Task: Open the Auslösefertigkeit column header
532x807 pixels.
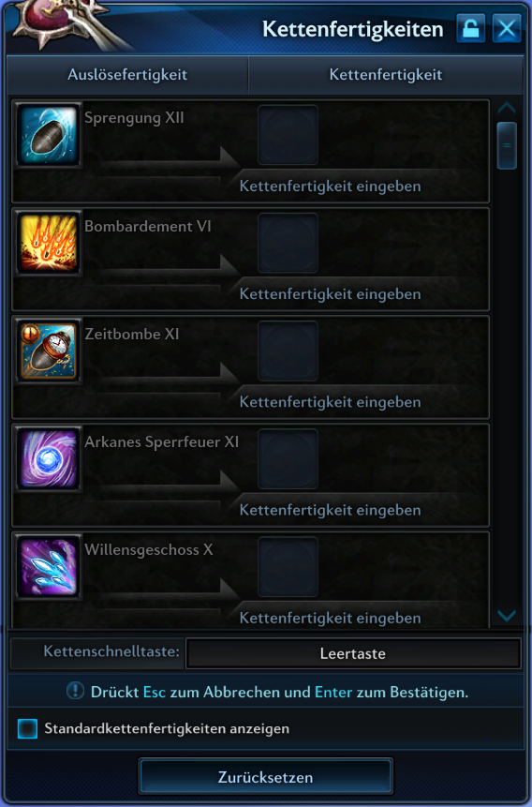Action: 127,75
